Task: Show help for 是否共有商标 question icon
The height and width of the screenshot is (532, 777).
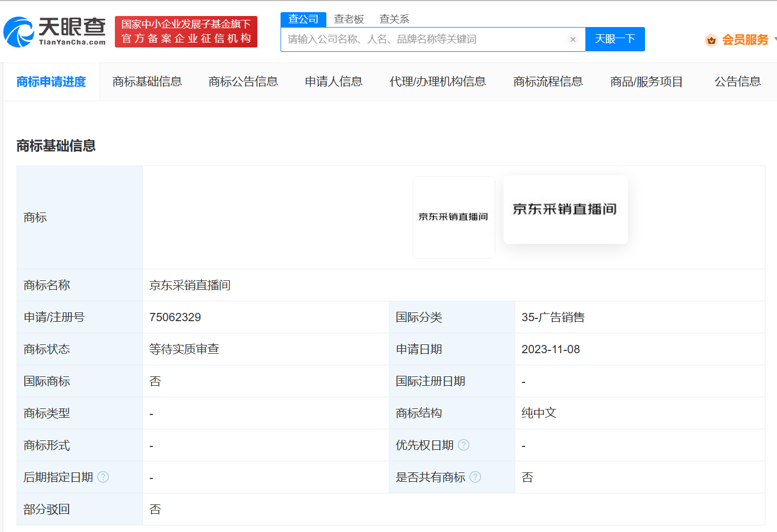Action: click(x=475, y=477)
